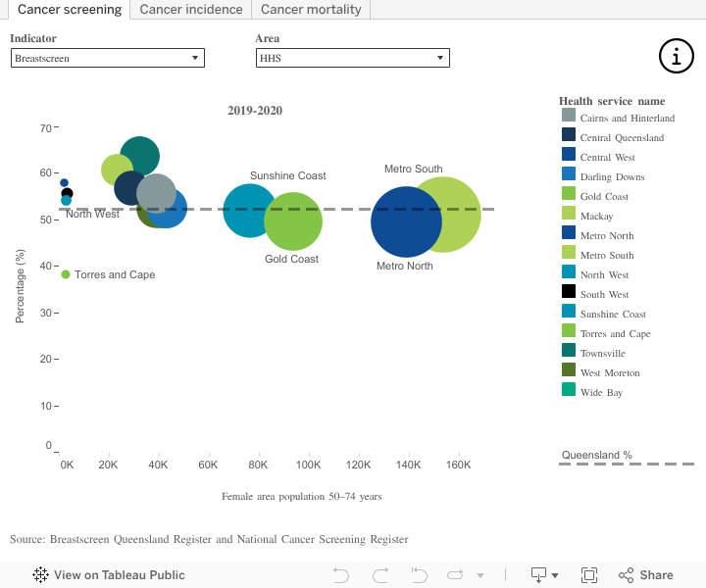Click the Refresh data icon
Viewport: 706px width, 588px height.
[x=456, y=575]
